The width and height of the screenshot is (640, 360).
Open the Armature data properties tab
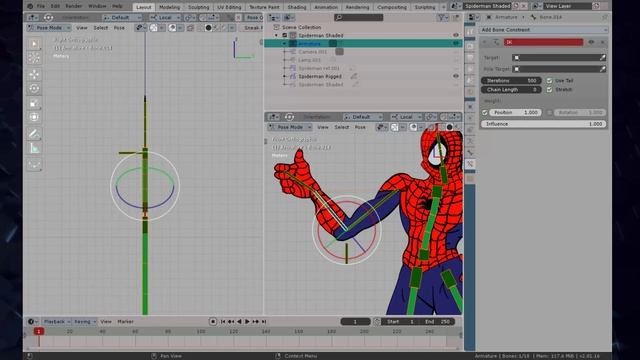(x=470, y=141)
